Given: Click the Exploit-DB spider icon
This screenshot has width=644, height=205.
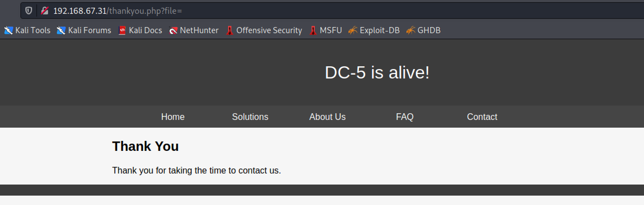Looking at the screenshot, I should 353,30.
